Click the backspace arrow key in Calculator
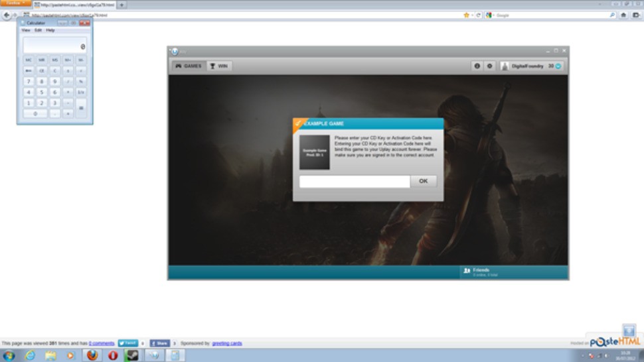Screen dimensions: 644x362 (29, 70)
